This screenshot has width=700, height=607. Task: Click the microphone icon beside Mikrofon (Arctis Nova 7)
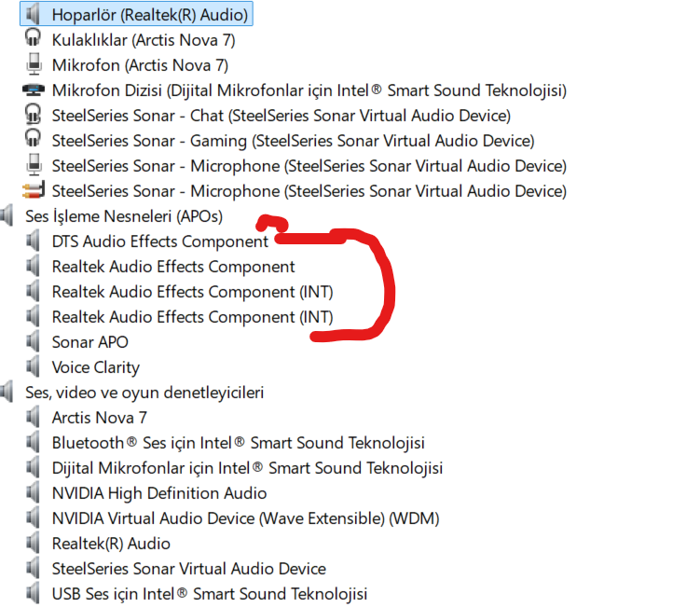click(x=34, y=64)
